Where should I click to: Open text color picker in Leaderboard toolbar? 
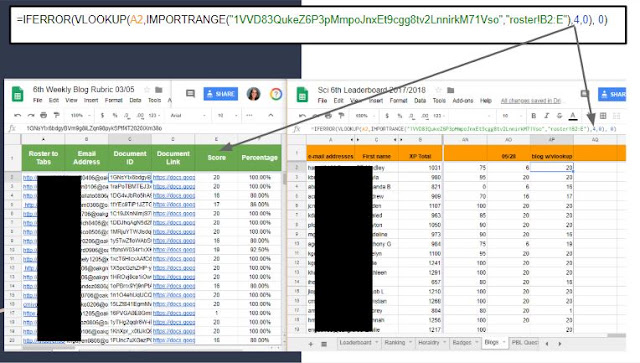[x=573, y=116]
